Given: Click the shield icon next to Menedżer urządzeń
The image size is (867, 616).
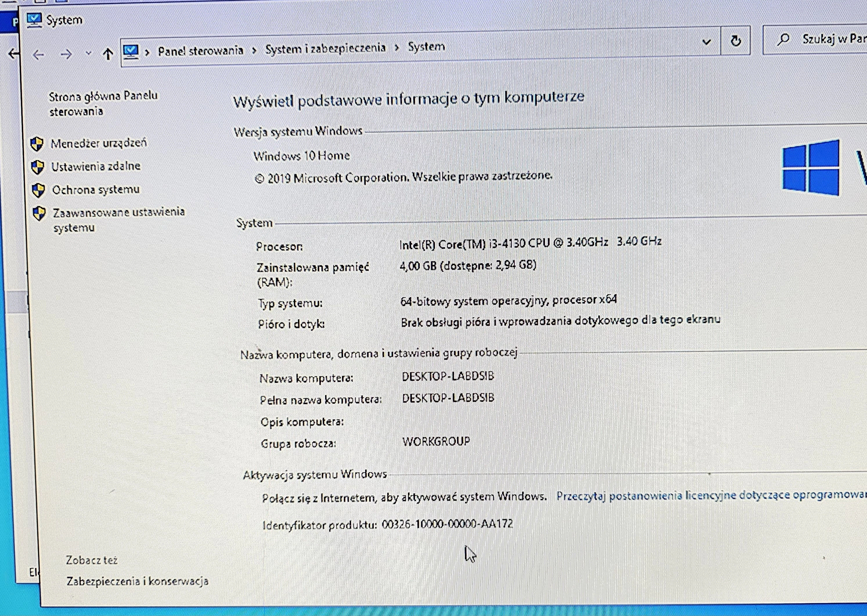Looking at the screenshot, I should 37,144.
